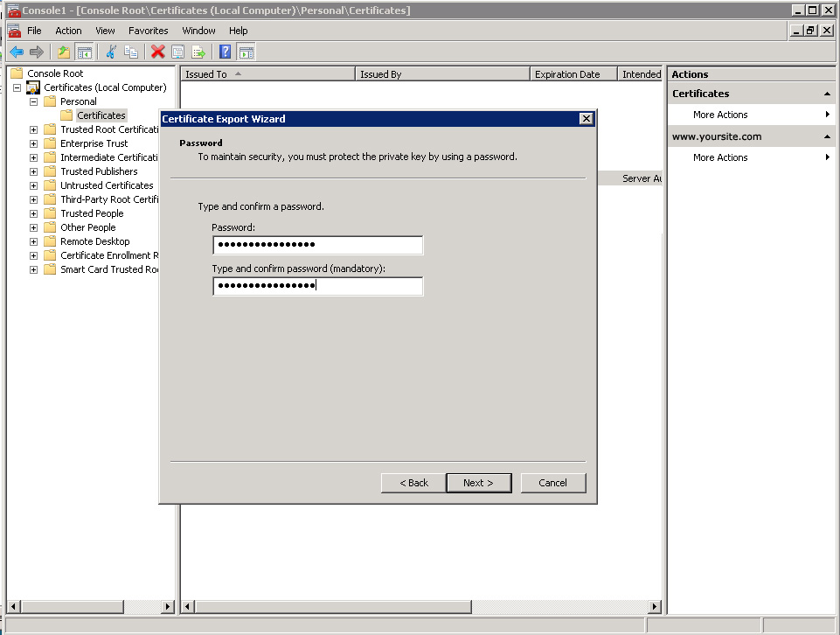This screenshot has width=840, height=635.
Task: Click the Back button in the wizard
Action: coord(413,483)
